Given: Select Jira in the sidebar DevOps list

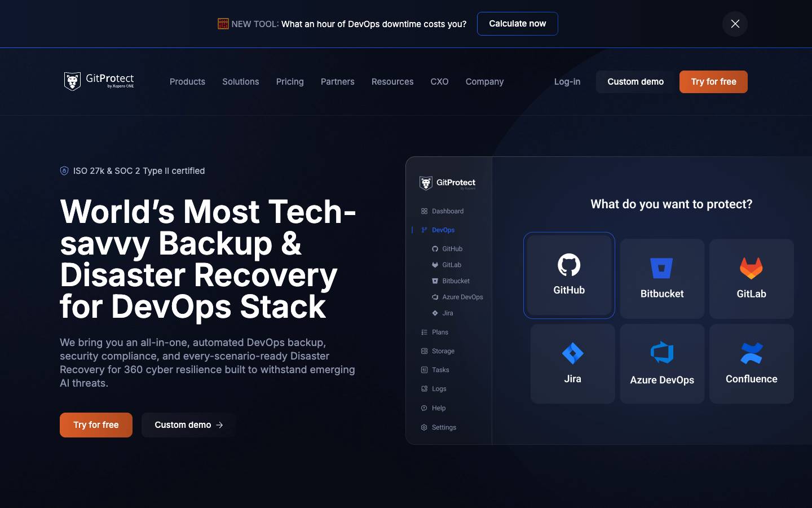Looking at the screenshot, I should pyautogui.click(x=443, y=313).
